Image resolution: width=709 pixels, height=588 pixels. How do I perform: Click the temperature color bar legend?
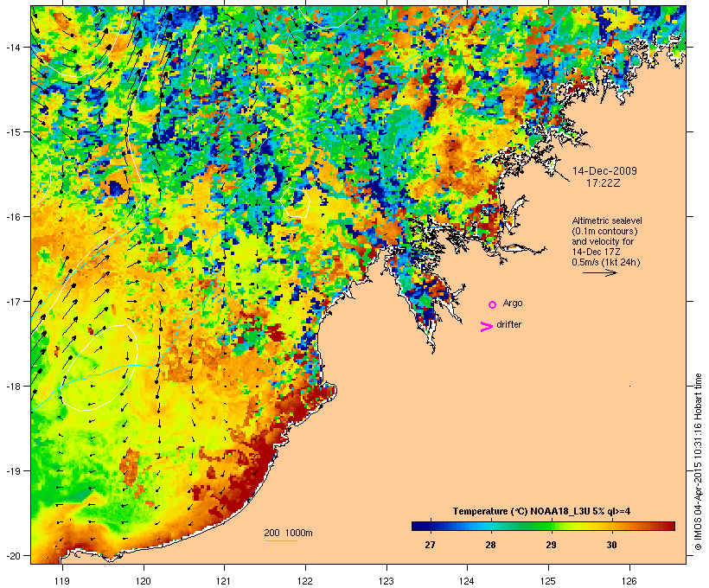point(543,526)
